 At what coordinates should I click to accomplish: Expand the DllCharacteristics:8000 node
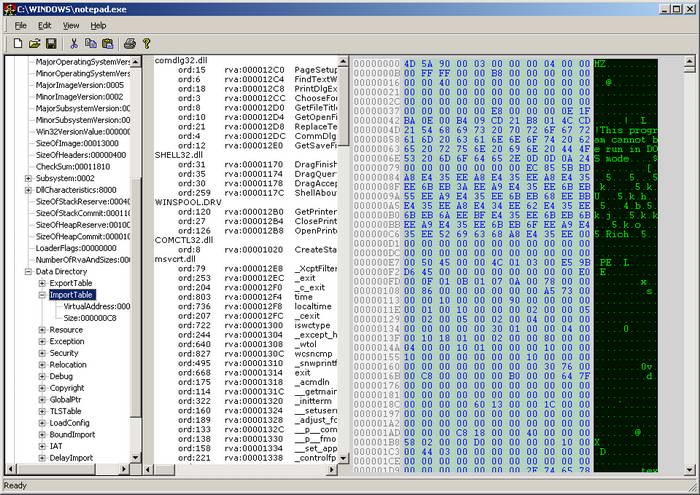tap(28, 190)
